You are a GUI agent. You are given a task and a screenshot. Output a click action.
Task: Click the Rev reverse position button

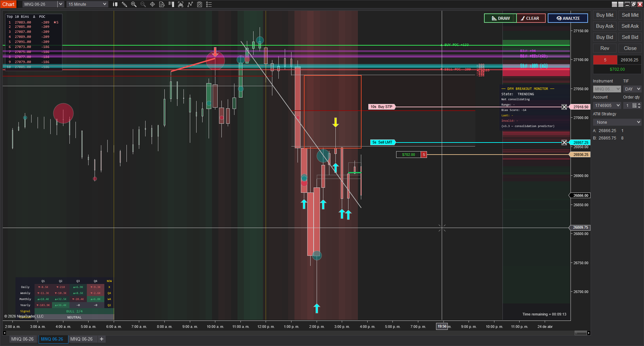point(605,48)
